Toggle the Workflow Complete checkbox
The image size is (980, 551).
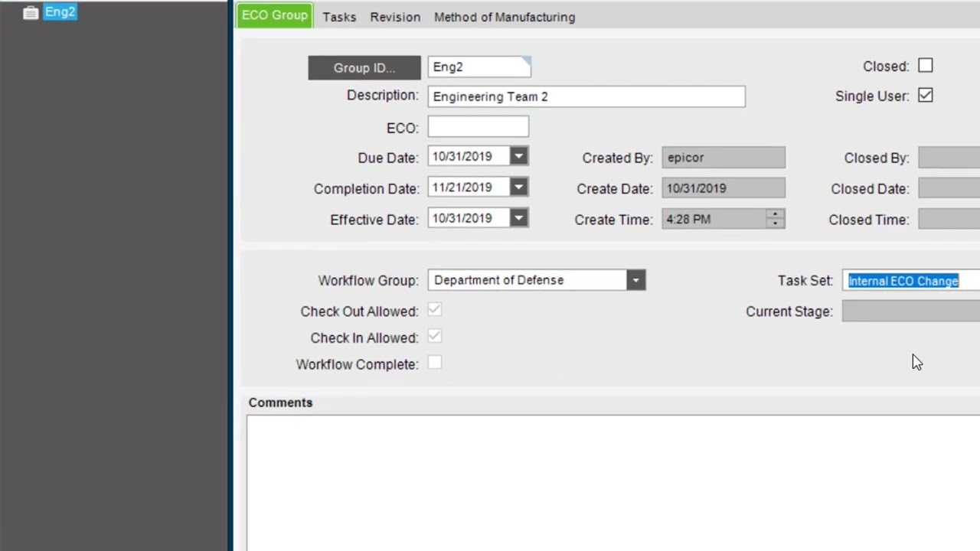(x=434, y=364)
